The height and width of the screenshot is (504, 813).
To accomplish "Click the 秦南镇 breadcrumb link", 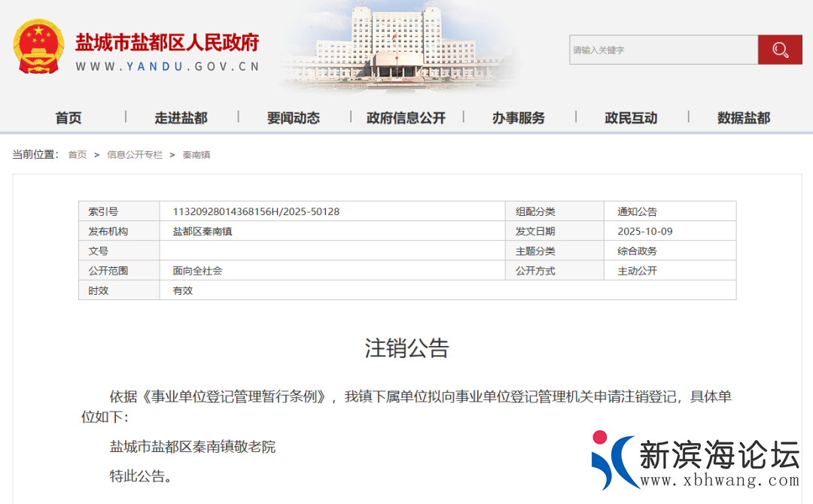I will [x=196, y=154].
